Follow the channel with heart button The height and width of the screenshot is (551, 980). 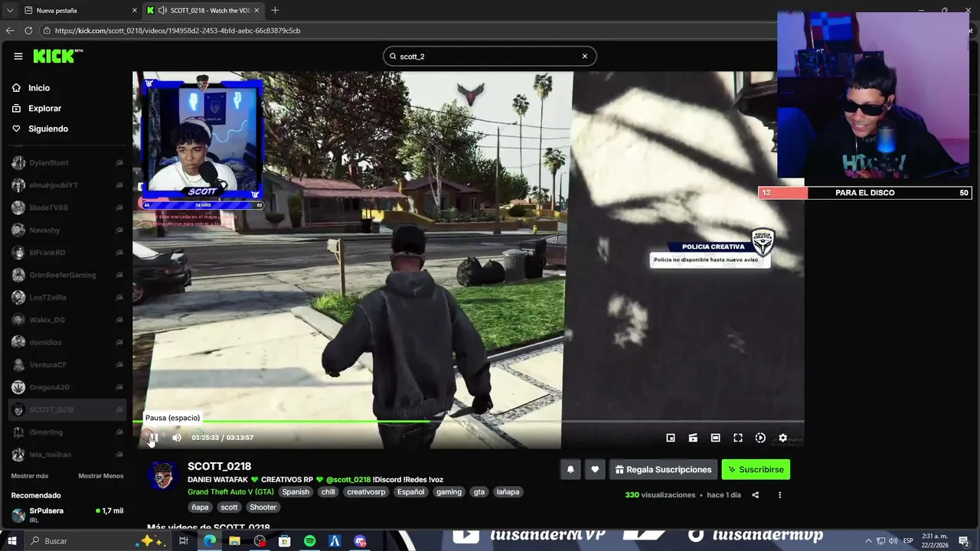pyautogui.click(x=595, y=469)
